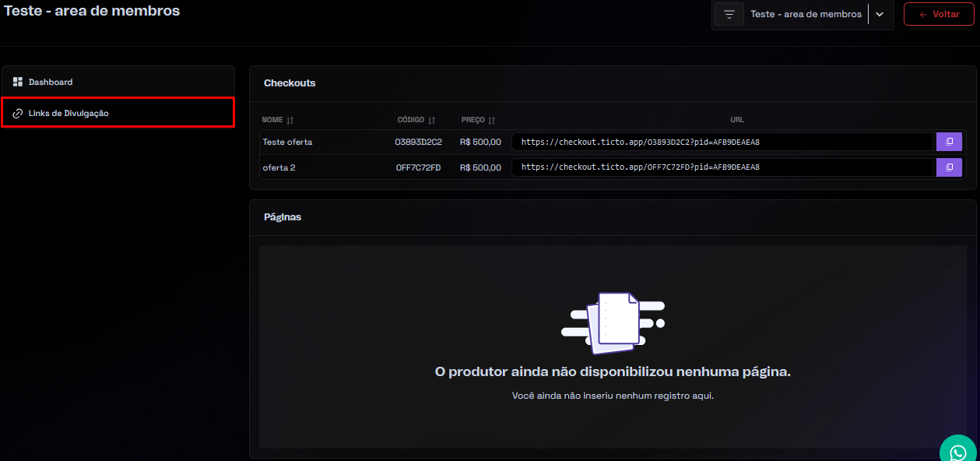Click the Teste oferta URL field

coord(722,142)
